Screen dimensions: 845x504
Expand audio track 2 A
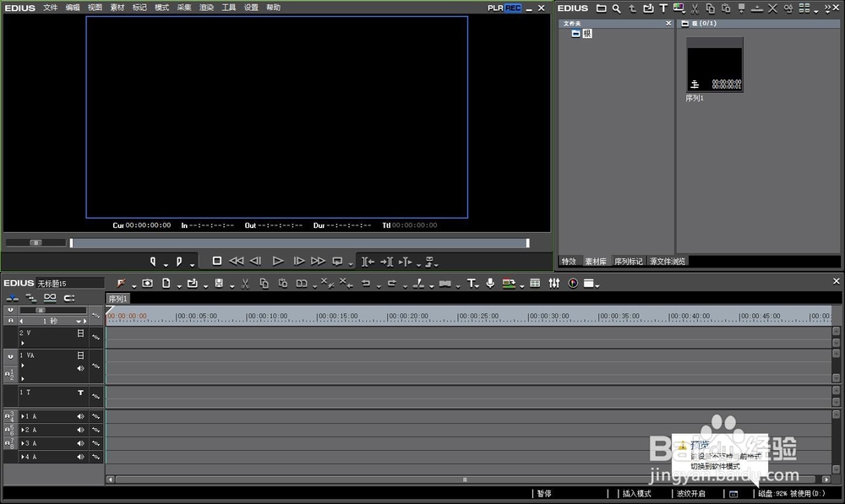coord(23,430)
